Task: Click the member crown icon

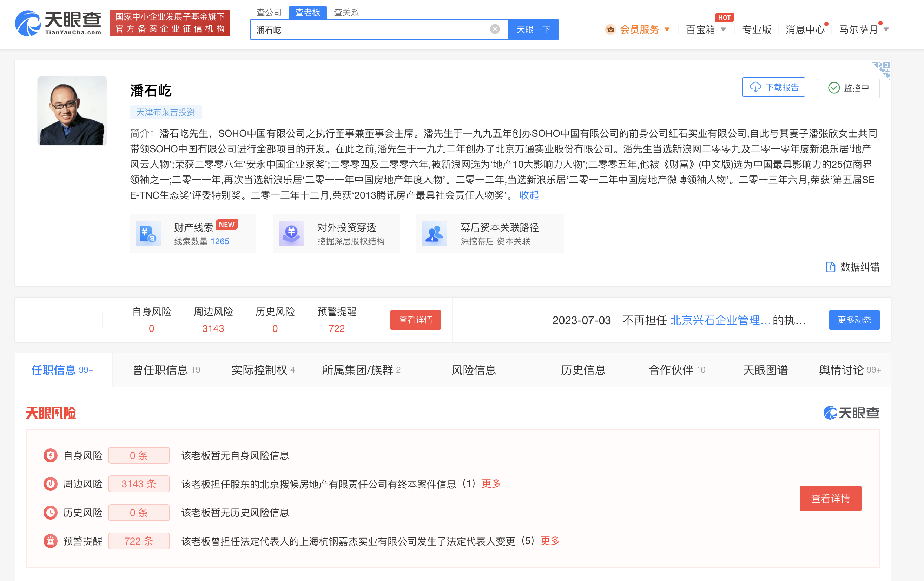Action: click(x=610, y=29)
